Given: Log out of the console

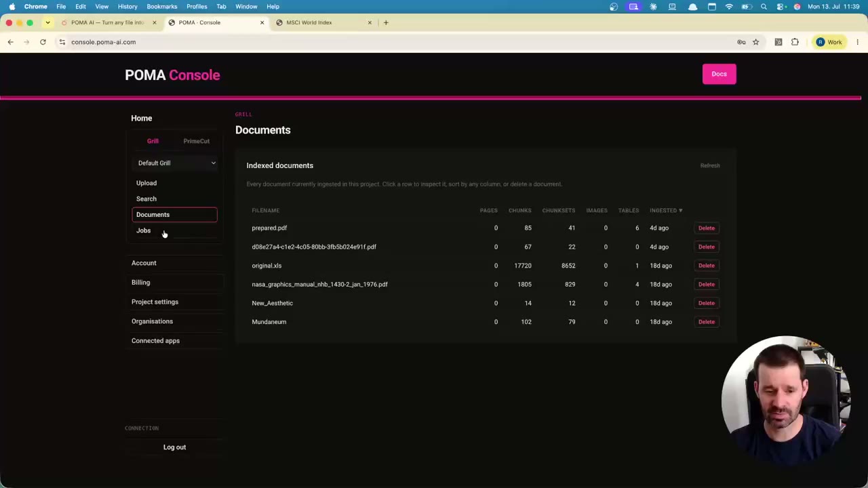Looking at the screenshot, I should tap(174, 447).
